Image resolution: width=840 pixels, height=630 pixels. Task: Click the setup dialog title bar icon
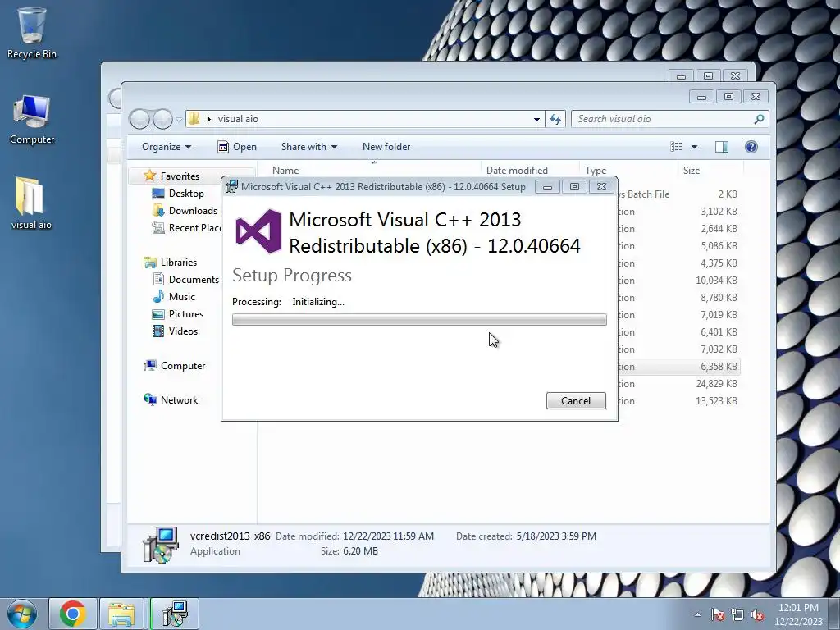pos(231,186)
